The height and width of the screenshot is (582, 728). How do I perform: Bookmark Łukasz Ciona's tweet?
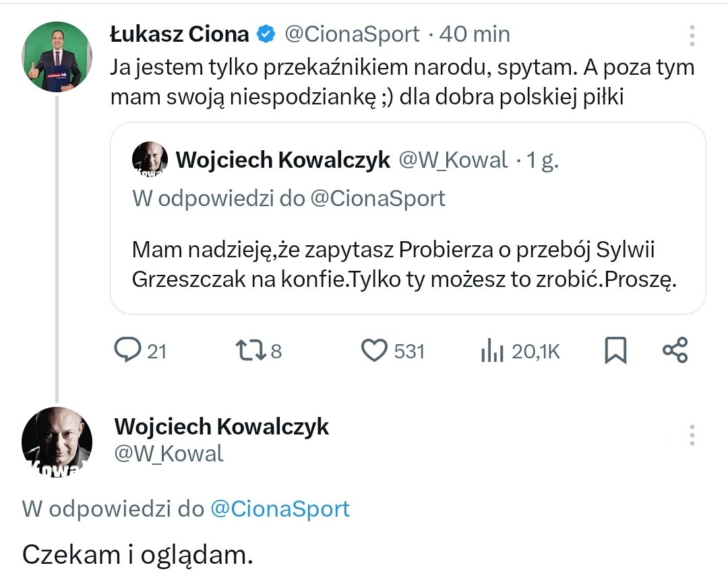tap(615, 350)
